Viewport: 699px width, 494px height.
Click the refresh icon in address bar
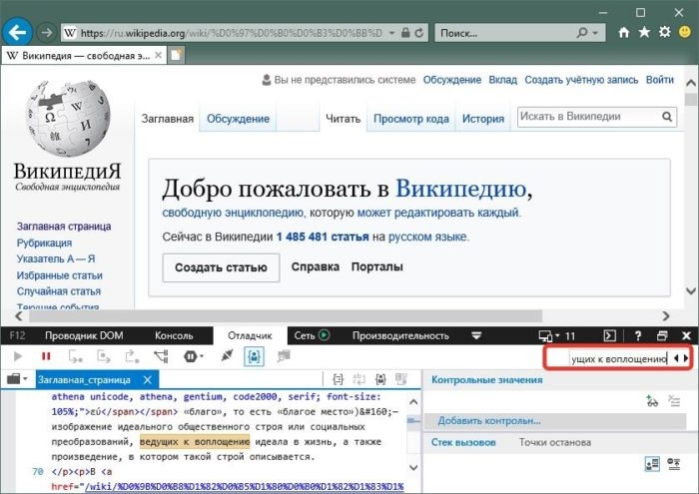[x=419, y=33]
